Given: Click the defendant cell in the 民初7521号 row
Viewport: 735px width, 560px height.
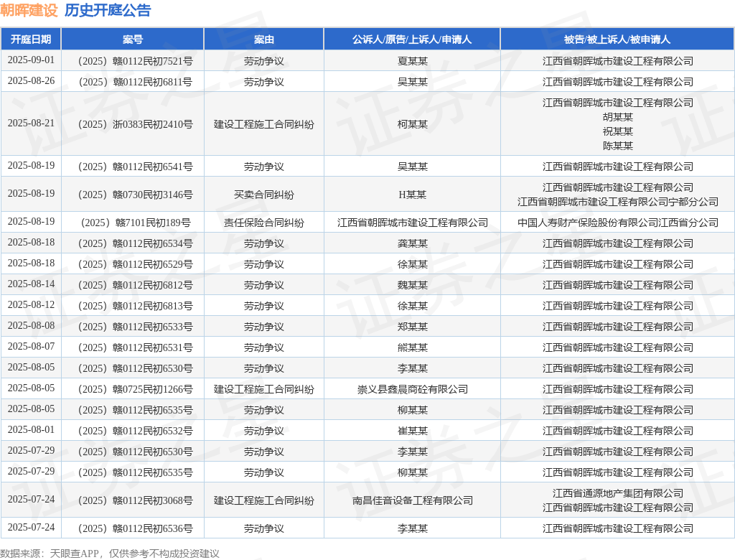Looking at the screenshot, I should tap(618, 61).
